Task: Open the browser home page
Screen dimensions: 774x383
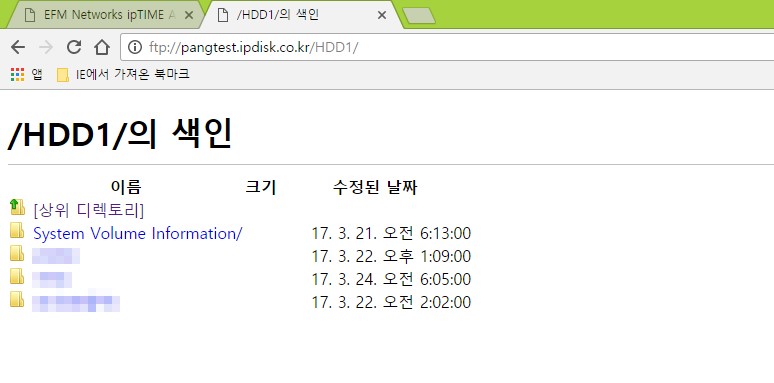Action: click(x=102, y=47)
